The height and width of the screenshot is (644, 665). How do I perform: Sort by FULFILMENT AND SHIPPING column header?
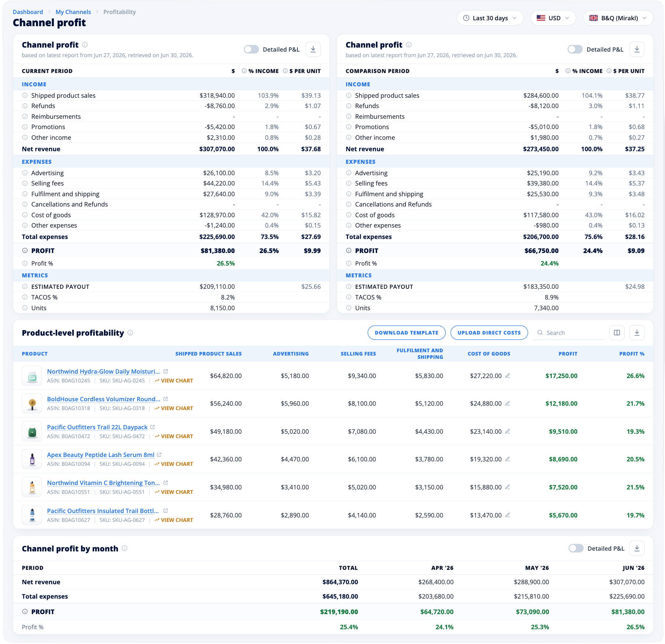(x=420, y=354)
